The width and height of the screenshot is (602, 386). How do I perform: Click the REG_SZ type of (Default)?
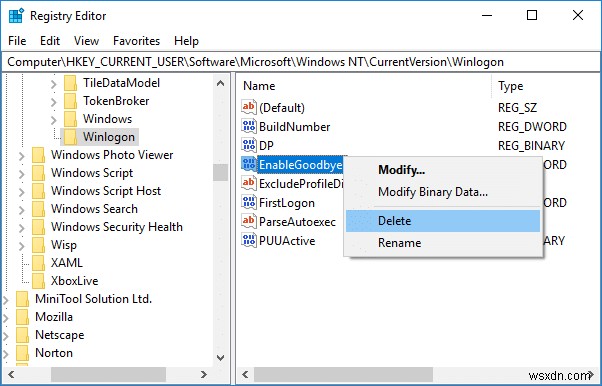pos(517,108)
